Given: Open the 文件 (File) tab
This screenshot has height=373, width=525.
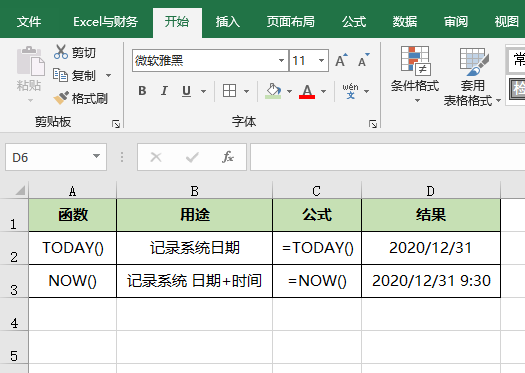Looking at the screenshot, I should [29, 22].
